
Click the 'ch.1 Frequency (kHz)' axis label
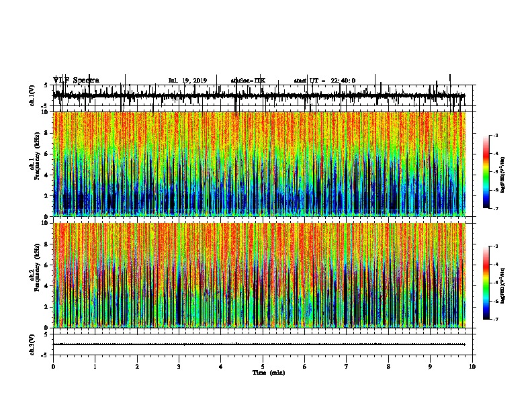[x=34, y=156]
